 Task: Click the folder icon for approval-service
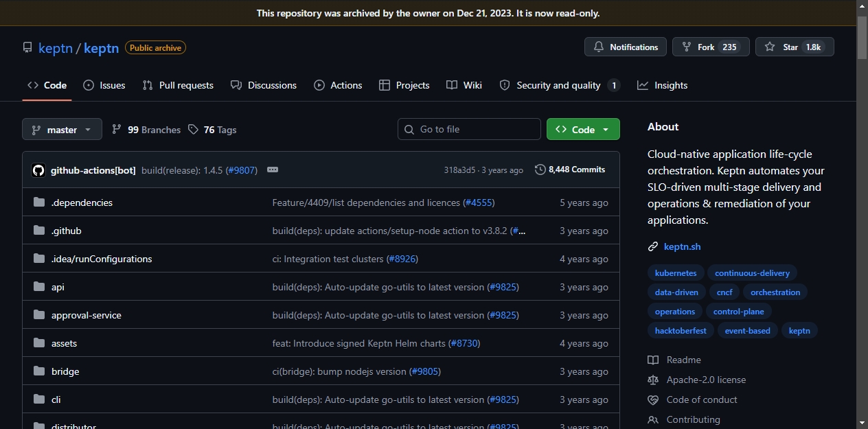click(39, 315)
